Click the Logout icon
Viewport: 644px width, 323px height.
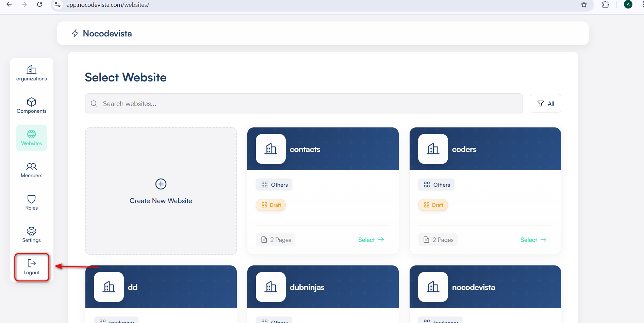pyautogui.click(x=32, y=263)
